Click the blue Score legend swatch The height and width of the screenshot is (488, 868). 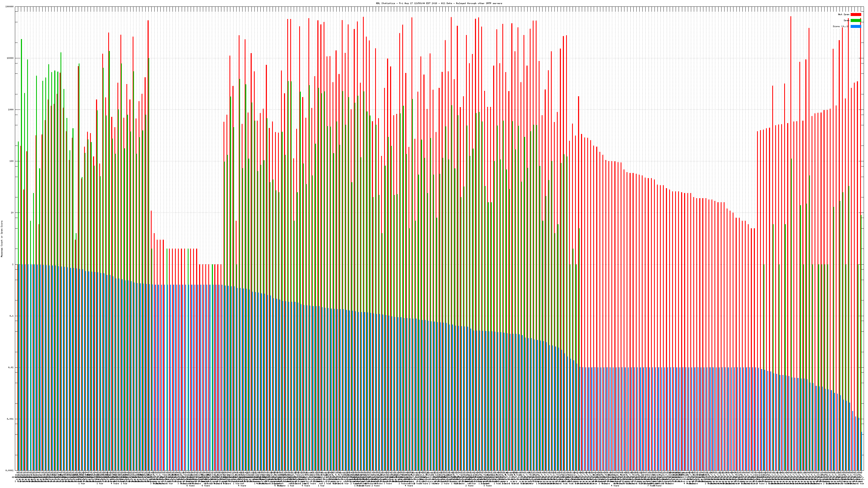coord(856,26)
